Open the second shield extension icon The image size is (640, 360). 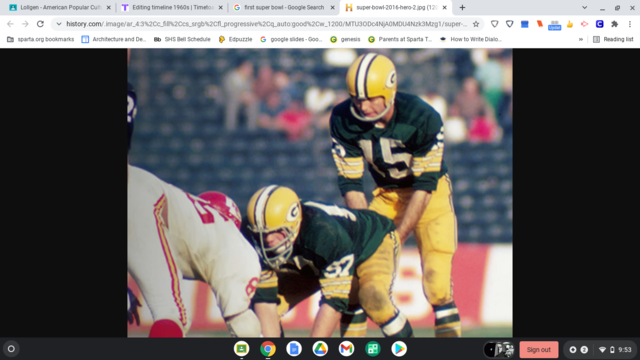click(x=509, y=24)
